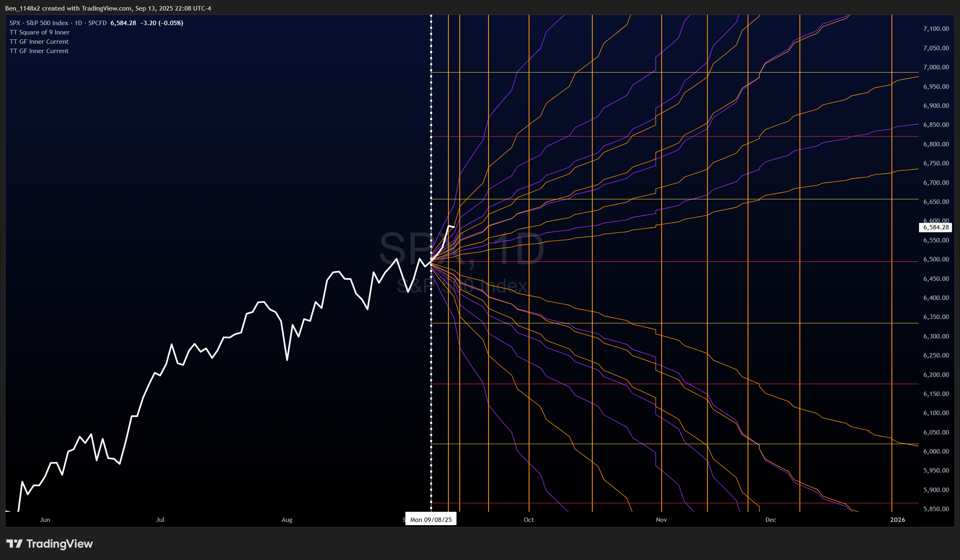The image size is (960, 560).
Task: Click the 6,584.28 last price value in the legend
Action: 123,23
